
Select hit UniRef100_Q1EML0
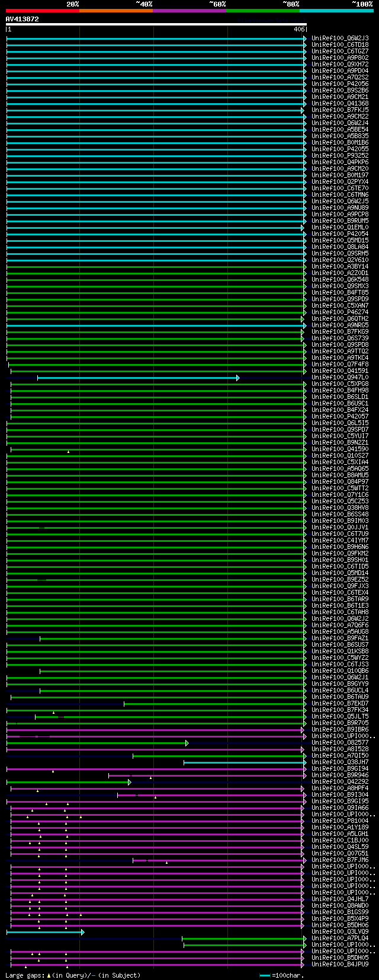[x=340, y=227]
